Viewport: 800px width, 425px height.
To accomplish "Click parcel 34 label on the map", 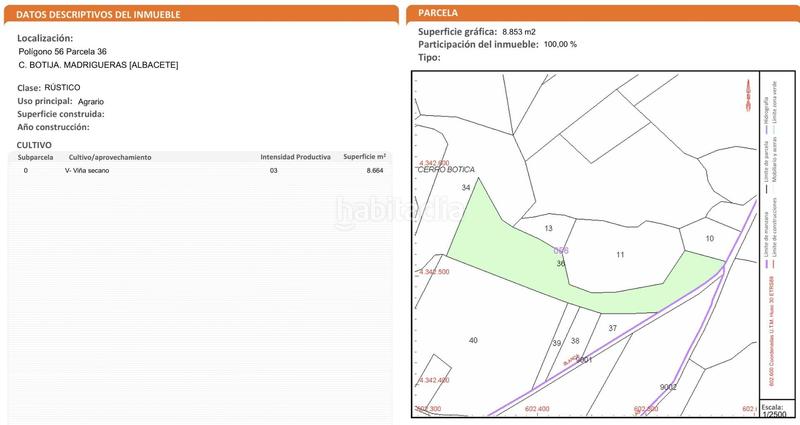I will 465,188.
